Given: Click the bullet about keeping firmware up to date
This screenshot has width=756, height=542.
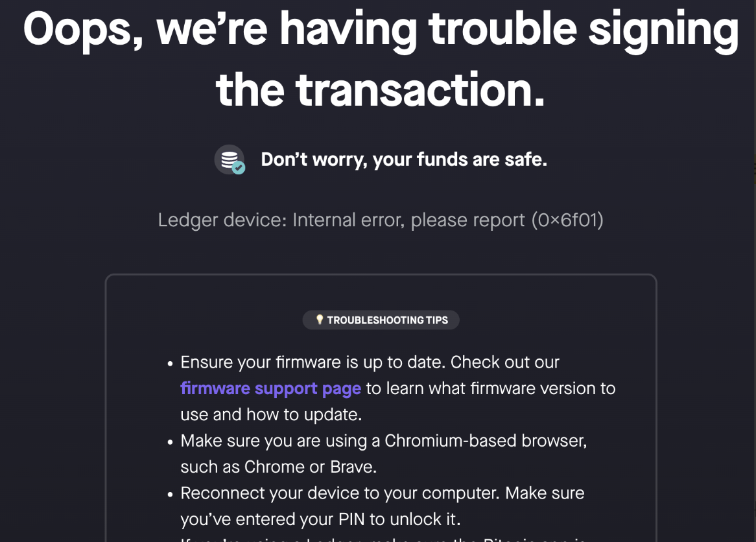Looking at the screenshot, I should tap(370, 362).
